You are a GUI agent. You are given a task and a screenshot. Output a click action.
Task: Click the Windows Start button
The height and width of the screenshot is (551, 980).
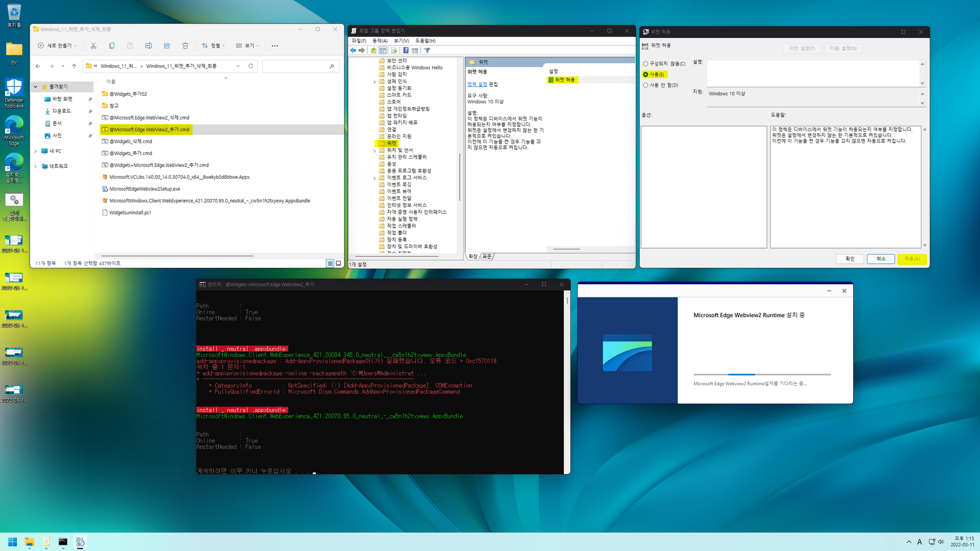point(12,542)
